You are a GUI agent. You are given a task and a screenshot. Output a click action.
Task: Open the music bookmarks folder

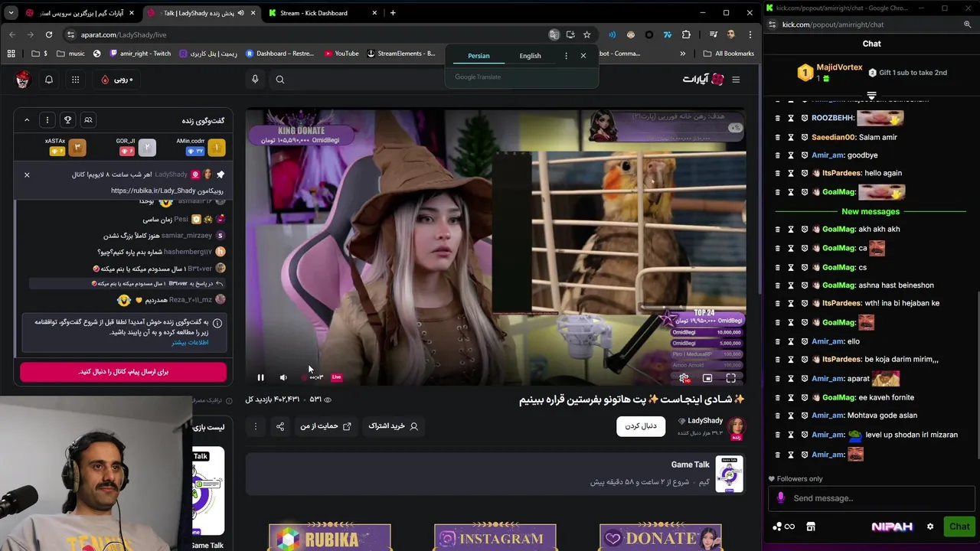coord(70,54)
